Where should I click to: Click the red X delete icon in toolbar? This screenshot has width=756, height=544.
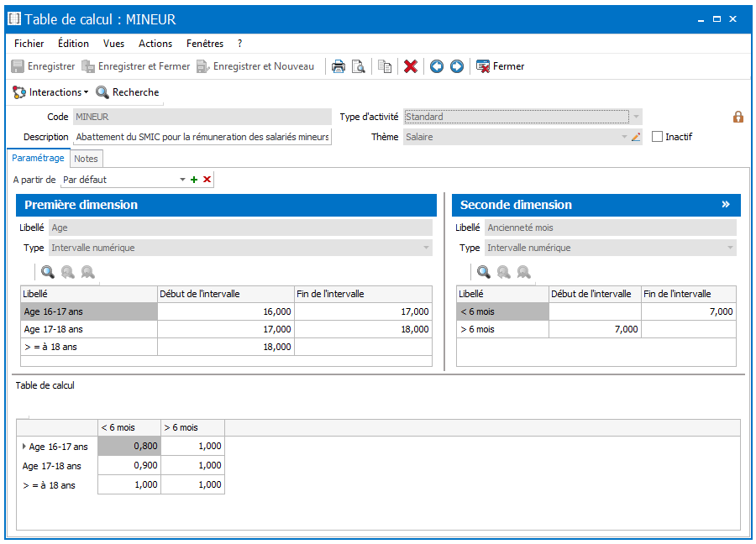(410, 66)
